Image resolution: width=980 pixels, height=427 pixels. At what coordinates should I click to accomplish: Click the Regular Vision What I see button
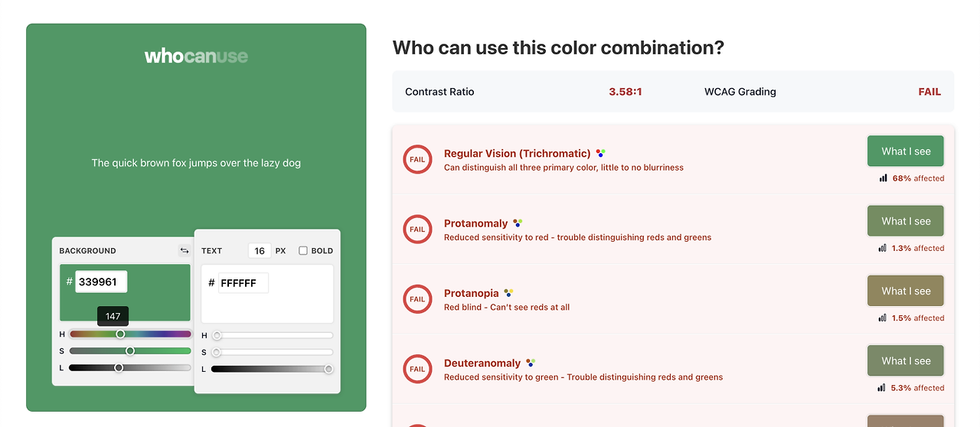tap(906, 152)
